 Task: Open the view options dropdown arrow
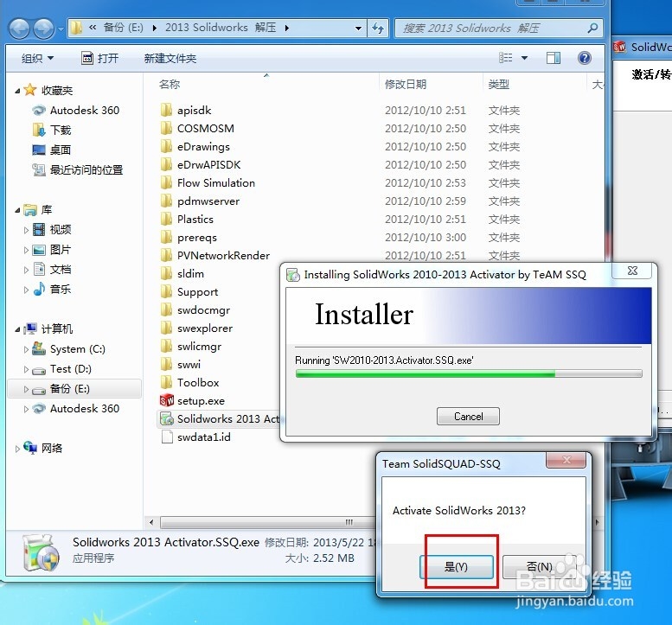524,58
